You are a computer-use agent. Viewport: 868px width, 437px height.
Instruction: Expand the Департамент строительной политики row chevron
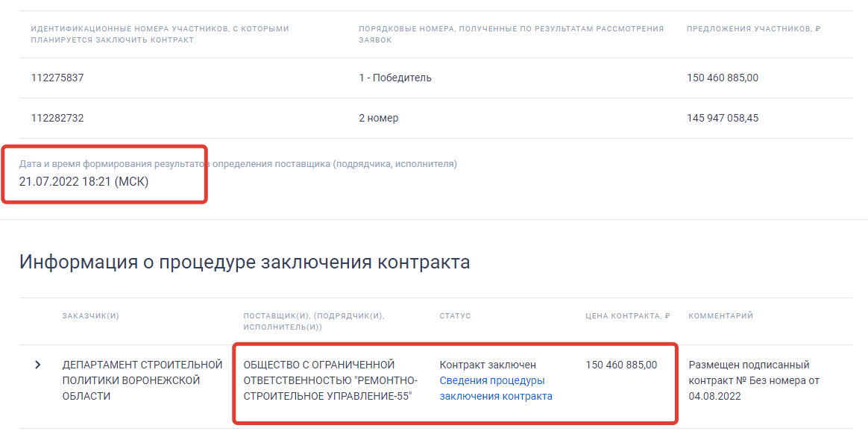pos(38,365)
